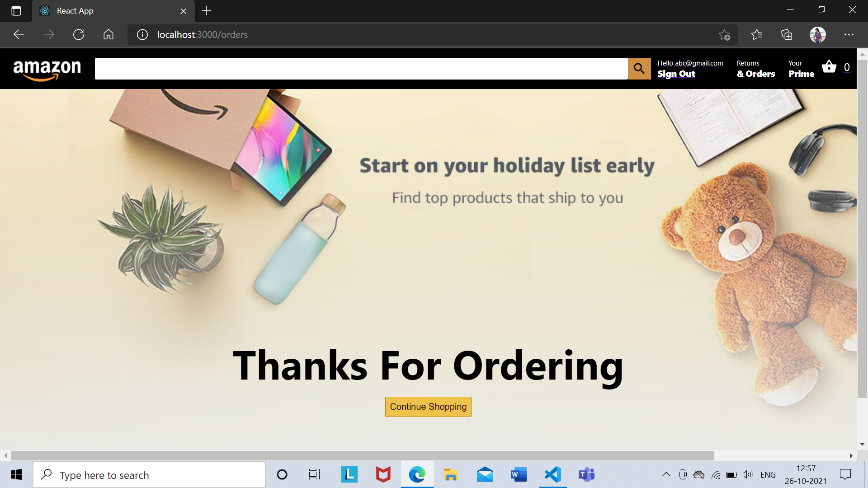
Task: Open browser Settings and more menu
Action: coord(849,35)
